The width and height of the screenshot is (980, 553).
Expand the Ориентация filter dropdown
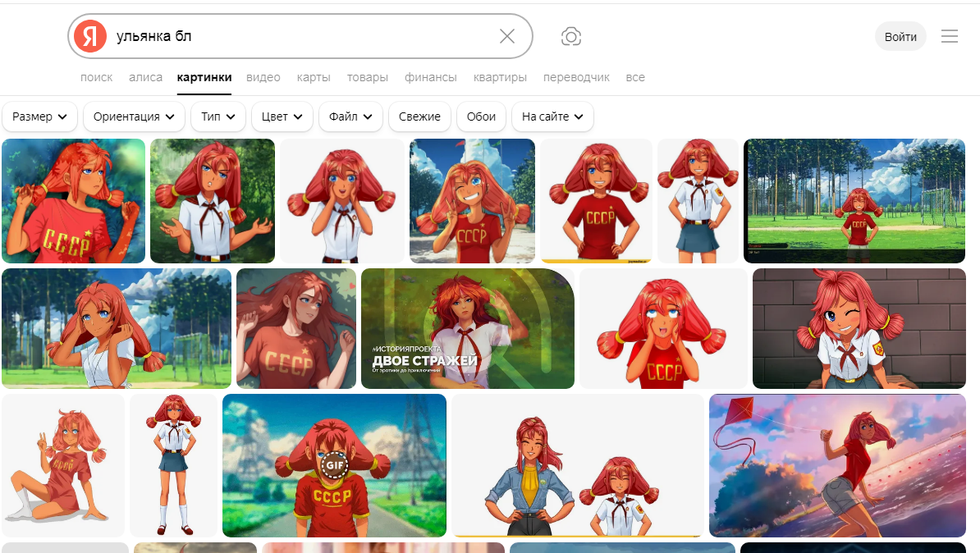(134, 117)
